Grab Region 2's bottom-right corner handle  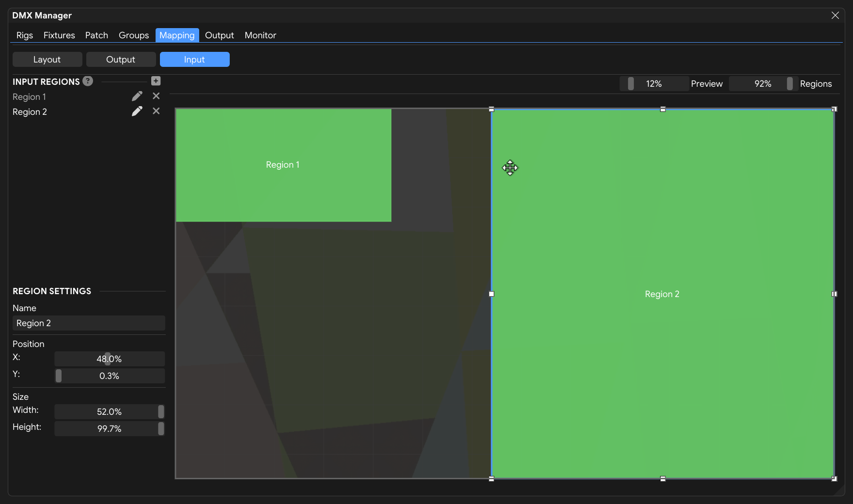pyautogui.click(x=834, y=479)
